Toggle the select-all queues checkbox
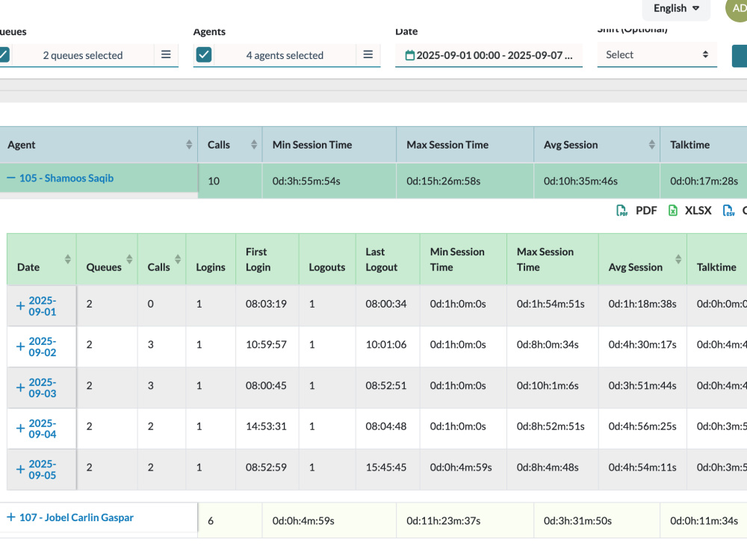The image size is (747, 560). pyautogui.click(x=4, y=55)
